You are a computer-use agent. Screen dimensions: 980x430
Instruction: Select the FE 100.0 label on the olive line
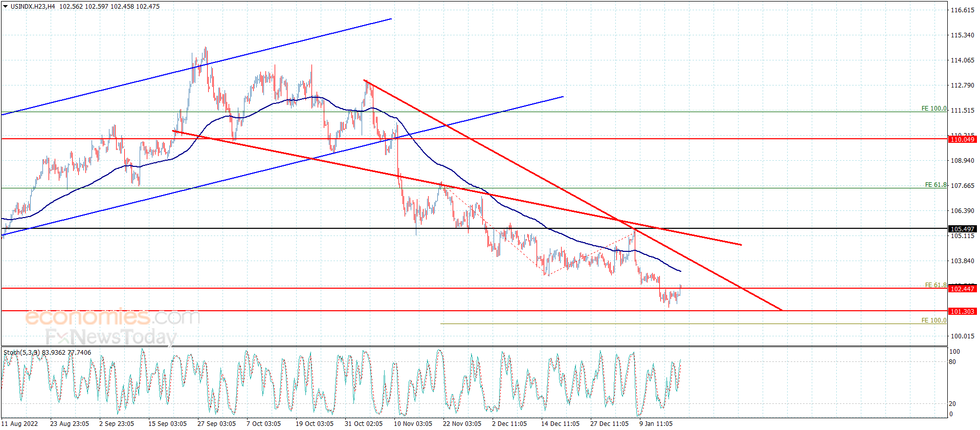pos(934,320)
